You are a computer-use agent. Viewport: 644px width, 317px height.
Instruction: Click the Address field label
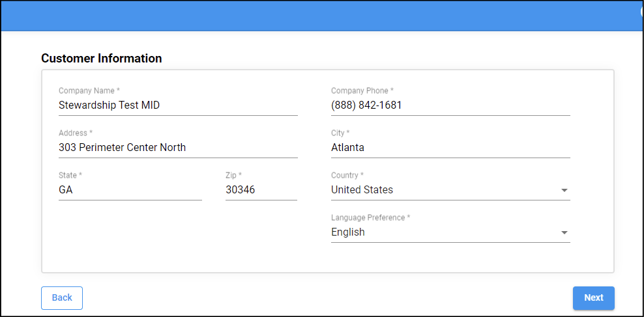click(x=76, y=133)
